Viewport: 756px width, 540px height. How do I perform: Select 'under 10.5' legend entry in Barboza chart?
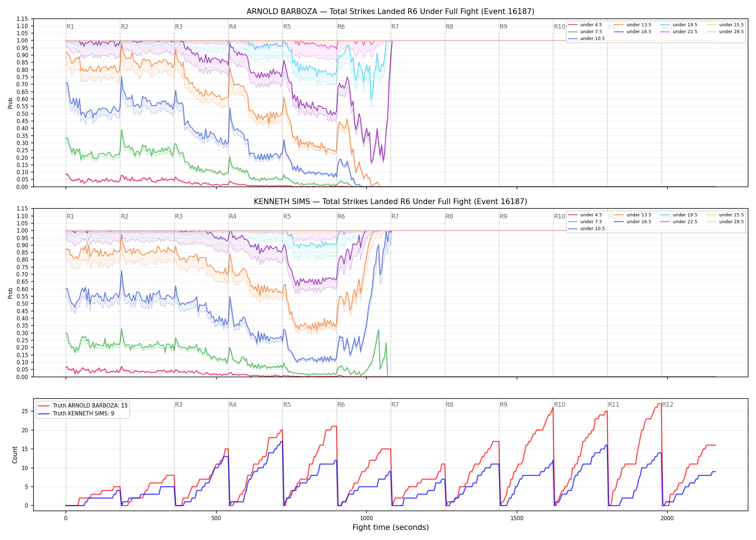click(x=586, y=39)
